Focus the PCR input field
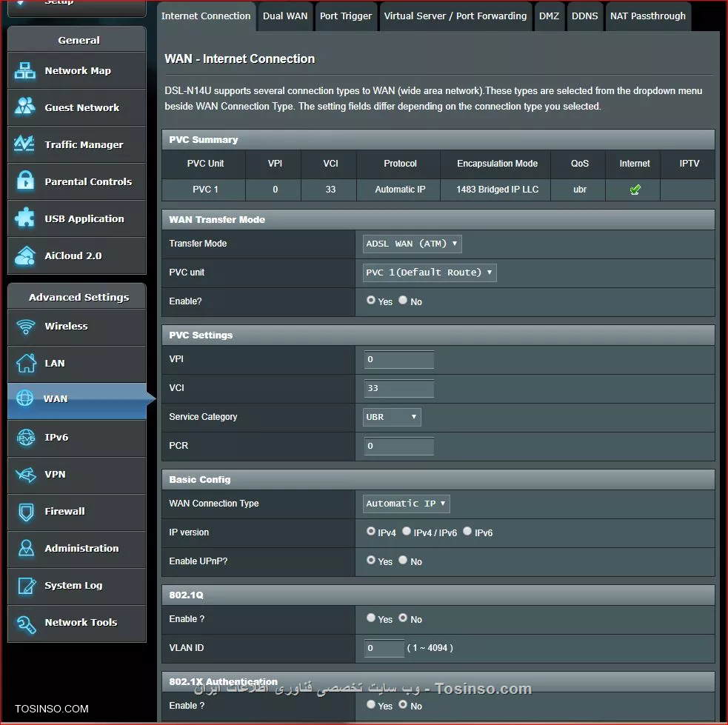 point(399,446)
